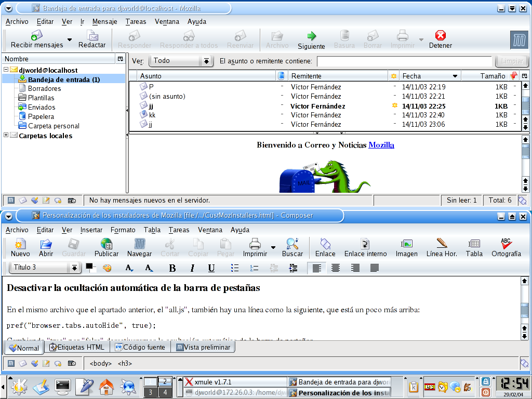The height and width of the screenshot is (399, 532).
Task: Insert picture with Imagen icon
Action: pos(406,248)
